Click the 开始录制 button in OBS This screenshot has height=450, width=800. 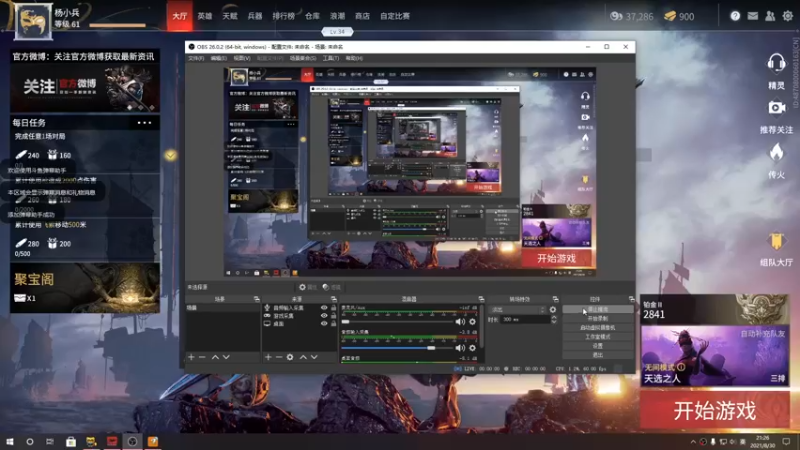(598, 318)
